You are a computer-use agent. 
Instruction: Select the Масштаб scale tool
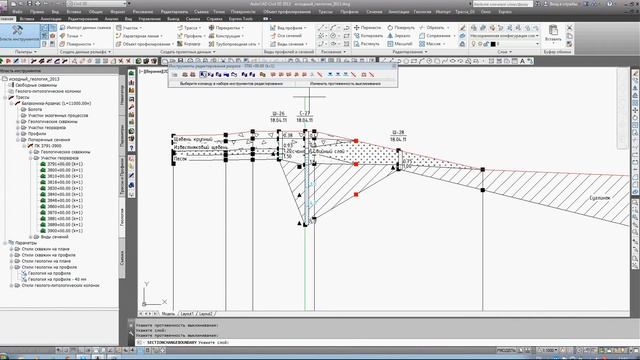400,44
